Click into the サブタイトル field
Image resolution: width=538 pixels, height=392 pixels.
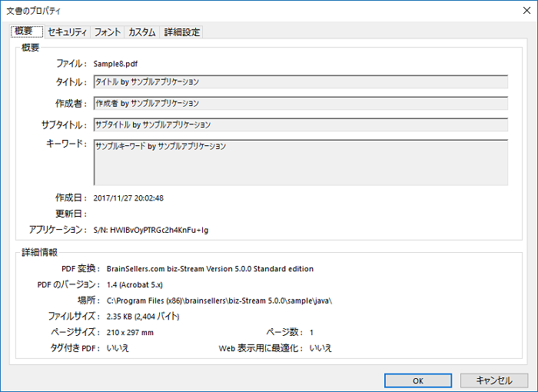[x=301, y=125]
